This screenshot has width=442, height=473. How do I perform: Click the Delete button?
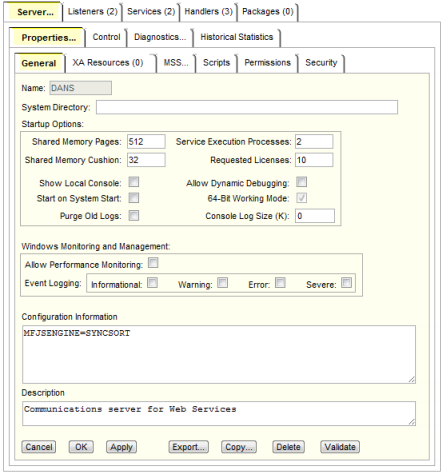pyautogui.click(x=288, y=447)
